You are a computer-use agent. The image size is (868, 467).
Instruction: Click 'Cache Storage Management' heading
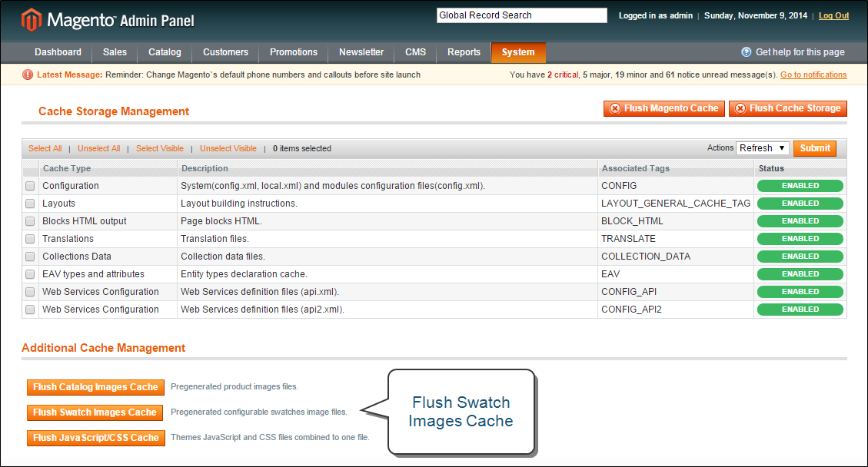[x=114, y=111]
